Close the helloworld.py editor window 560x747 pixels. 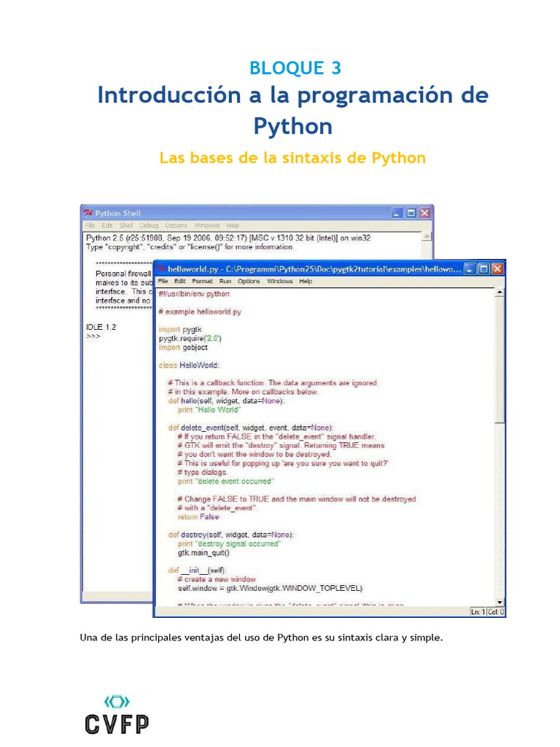point(497,269)
